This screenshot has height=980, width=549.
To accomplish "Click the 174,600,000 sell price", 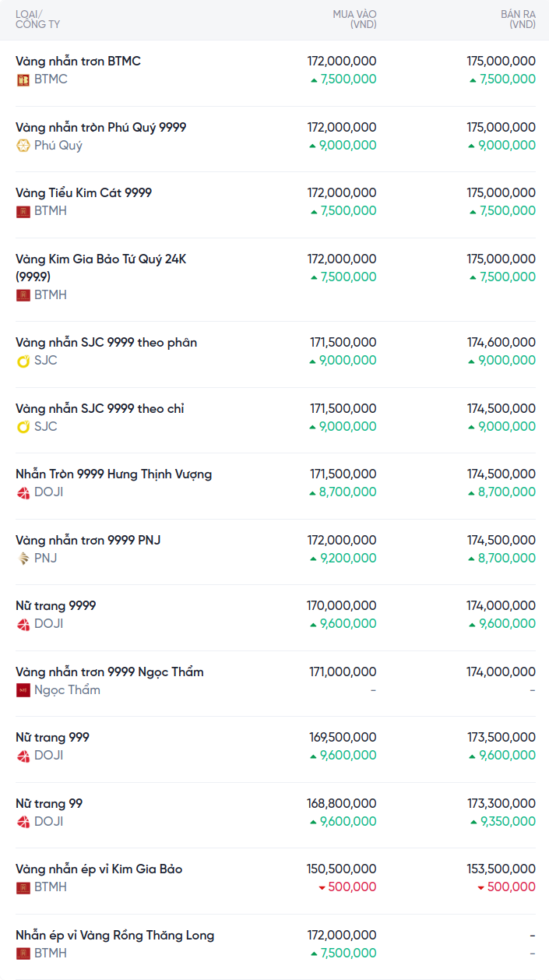I will [x=501, y=343].
